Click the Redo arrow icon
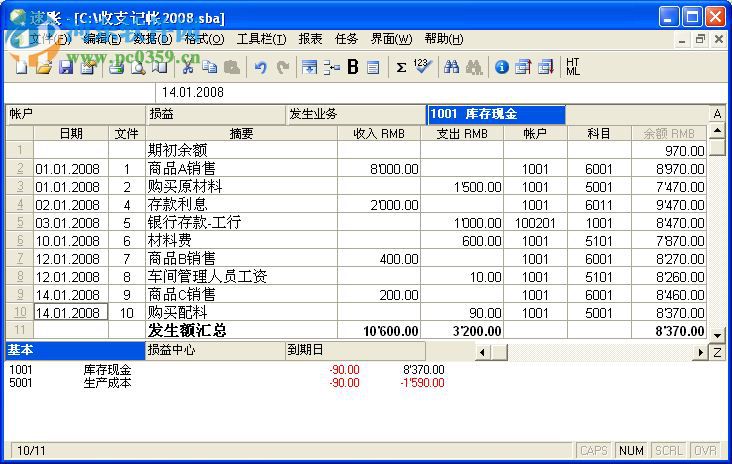732x464 pixels. tap(282, 67)
